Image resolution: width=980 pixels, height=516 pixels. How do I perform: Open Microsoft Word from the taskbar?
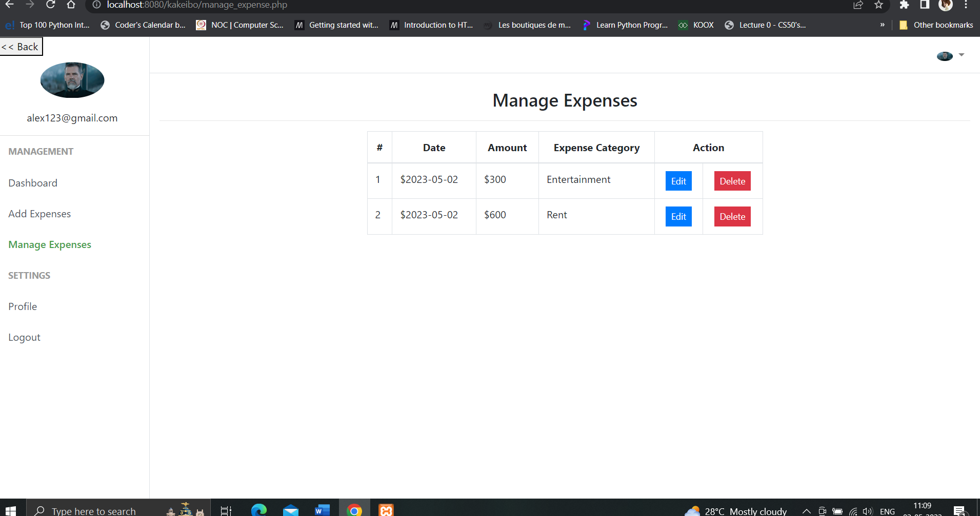(322, 509)
